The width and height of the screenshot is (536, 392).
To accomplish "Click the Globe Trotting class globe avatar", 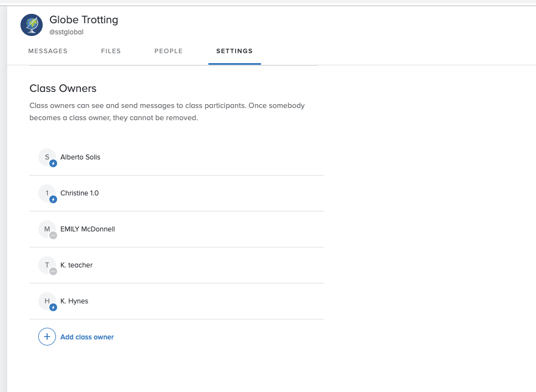I will click(x=32, y=25).
